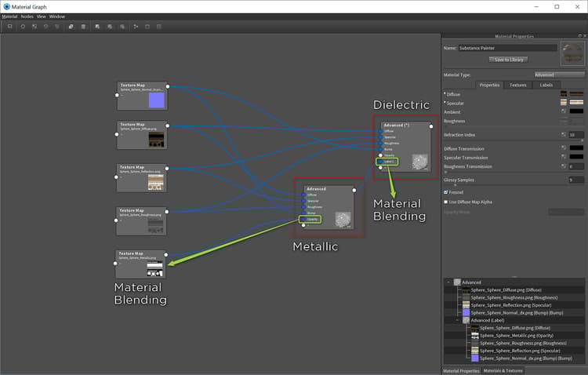This screenshot has height=375, width=588.
Task: Collapse the Advanced (Label) tree node
Action: click(x=457, y=320)
